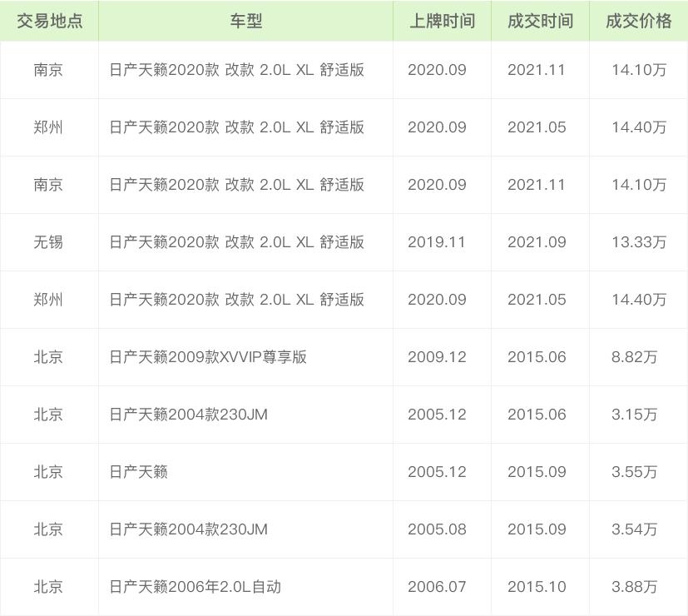Click the 2021.09 deal date cell
The height and width of the screenshot is (616, 688).
pyautogui.click(x=537, y=242)
